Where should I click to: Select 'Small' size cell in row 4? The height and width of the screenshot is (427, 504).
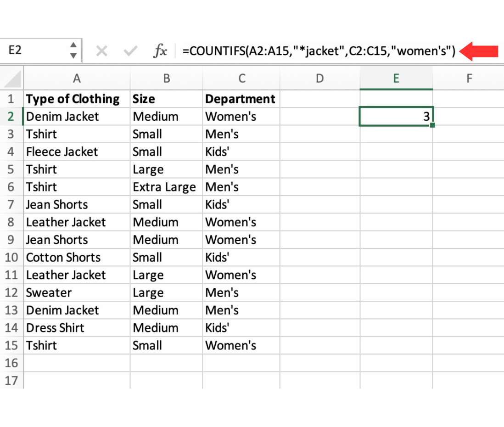[167, 152]
